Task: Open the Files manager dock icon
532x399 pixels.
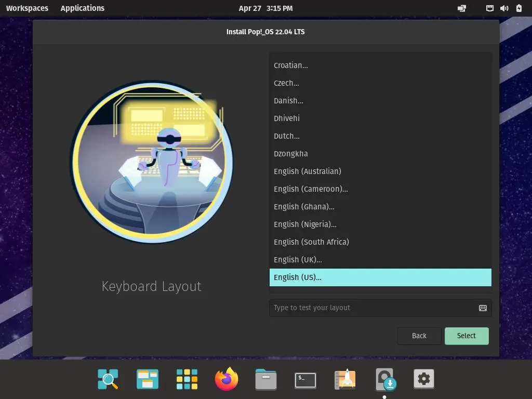Action: [x=266, y=380]
